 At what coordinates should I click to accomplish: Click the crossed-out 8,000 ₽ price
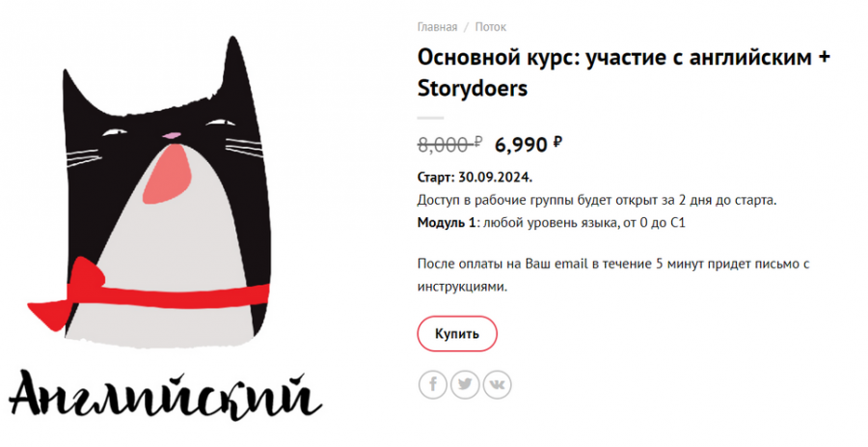pos(449,145)
